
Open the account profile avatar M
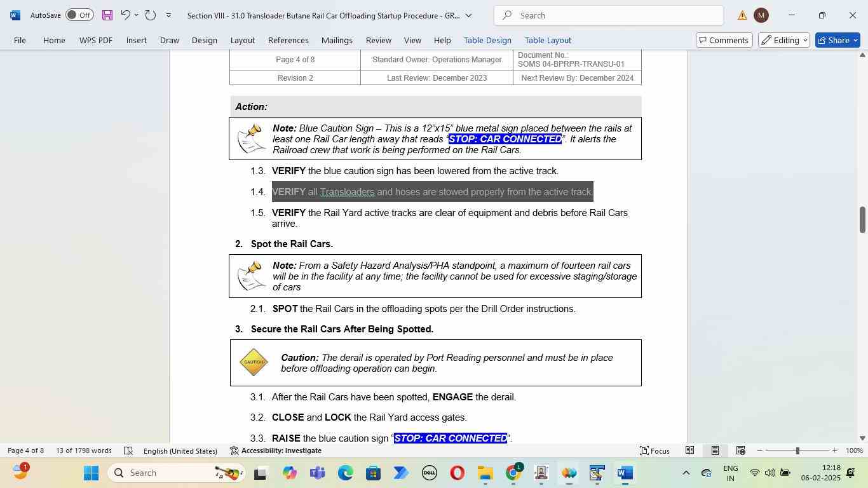click(x=761, y=15)
